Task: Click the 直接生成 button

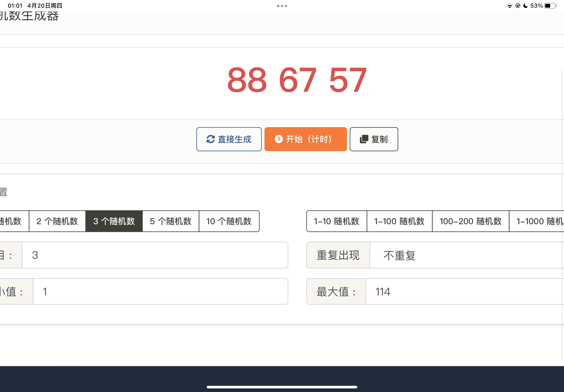Action: click(x=229, y=139)
